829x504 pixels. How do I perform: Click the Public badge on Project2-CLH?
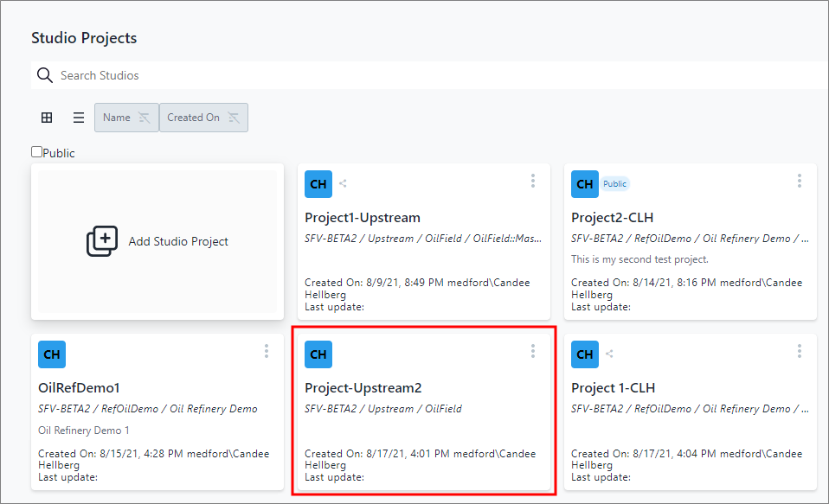pyautogui.click(x=615, y=184)
